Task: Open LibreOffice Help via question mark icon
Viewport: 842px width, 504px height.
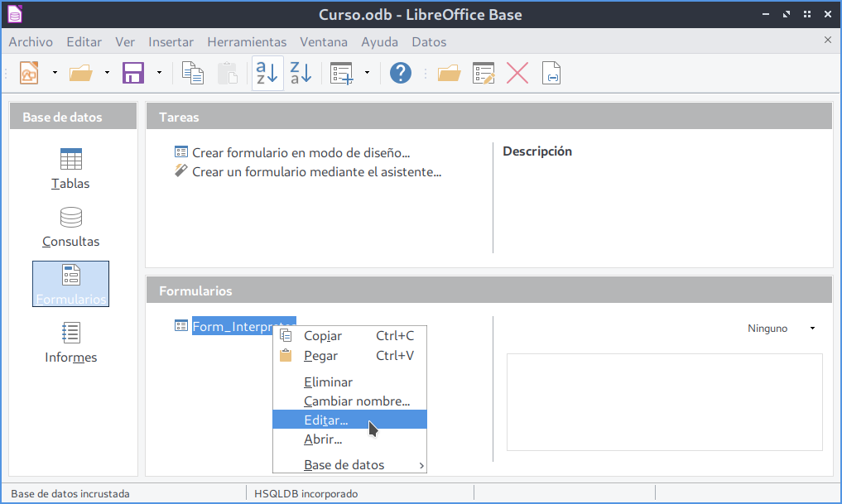Action: [x=401, y=73]
